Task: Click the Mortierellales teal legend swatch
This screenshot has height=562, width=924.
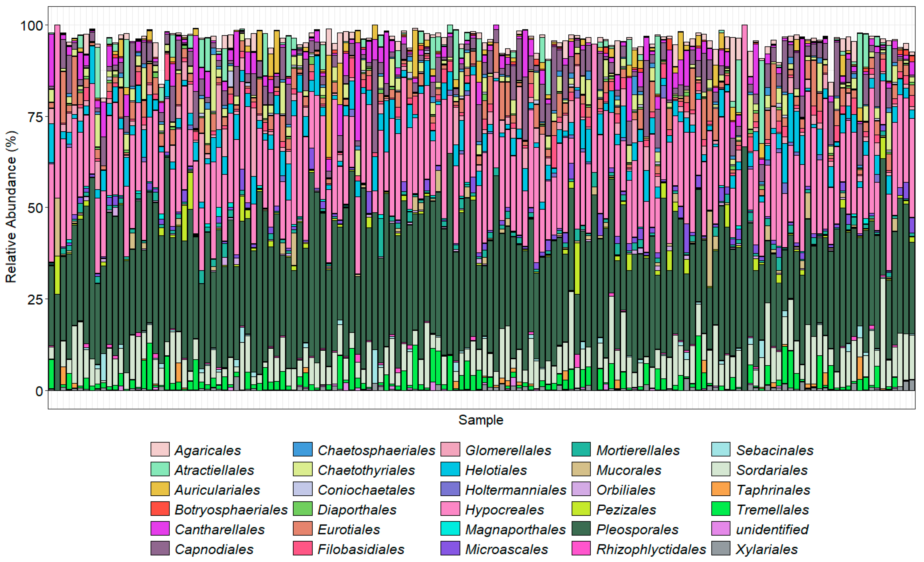Action: coord(582,449)
